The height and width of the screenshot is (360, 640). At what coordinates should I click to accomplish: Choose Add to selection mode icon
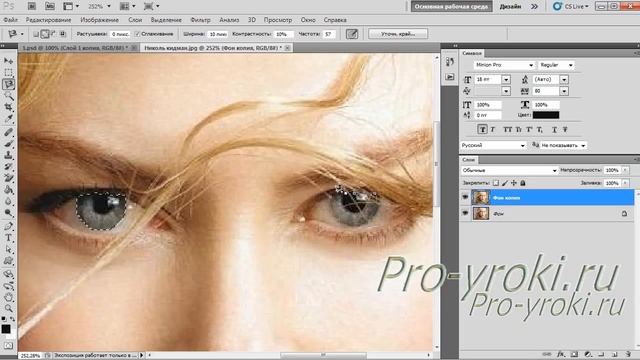click(44, 34)
